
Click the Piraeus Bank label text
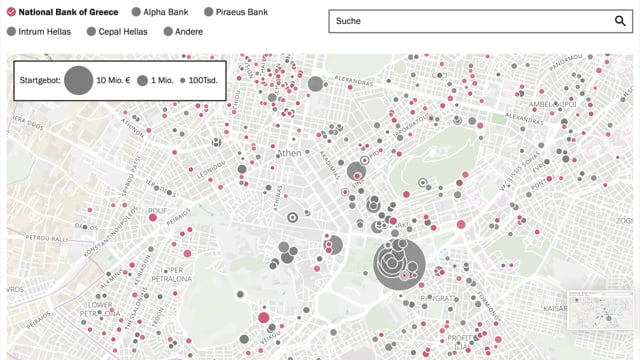242,12
